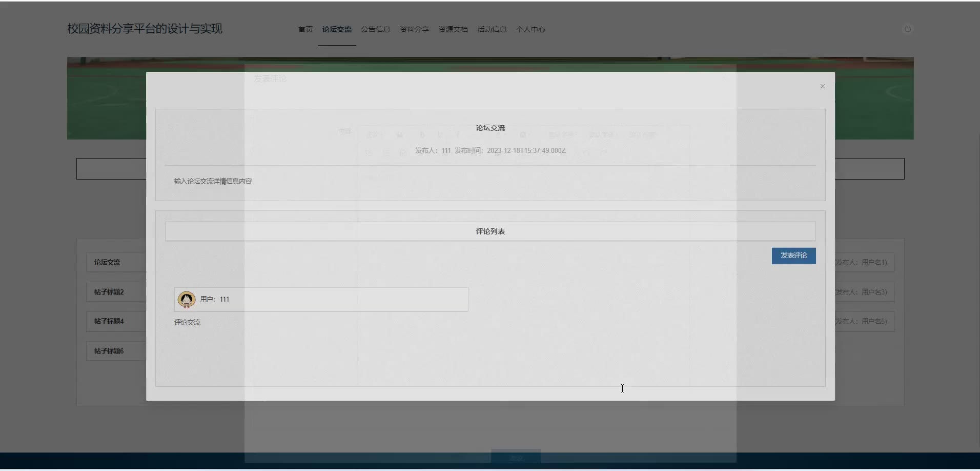The image size is (980, 471).
Task: Open the 论坛交流 nav tab
Action: click(337, 29)
